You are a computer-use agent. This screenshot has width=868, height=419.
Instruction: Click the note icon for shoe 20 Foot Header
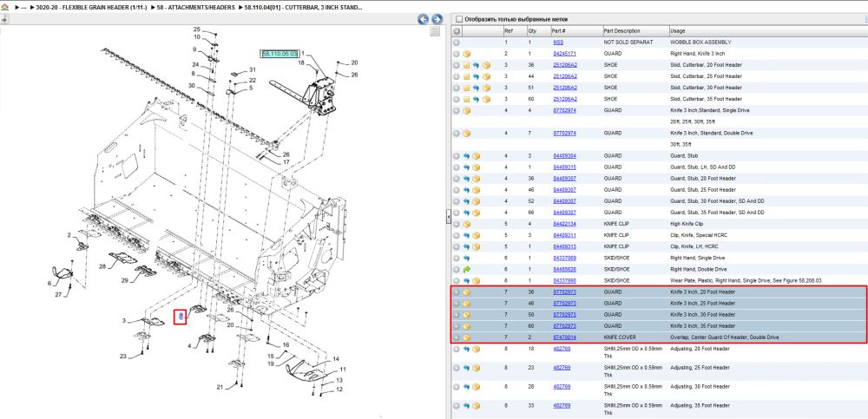tap(467, 65)
